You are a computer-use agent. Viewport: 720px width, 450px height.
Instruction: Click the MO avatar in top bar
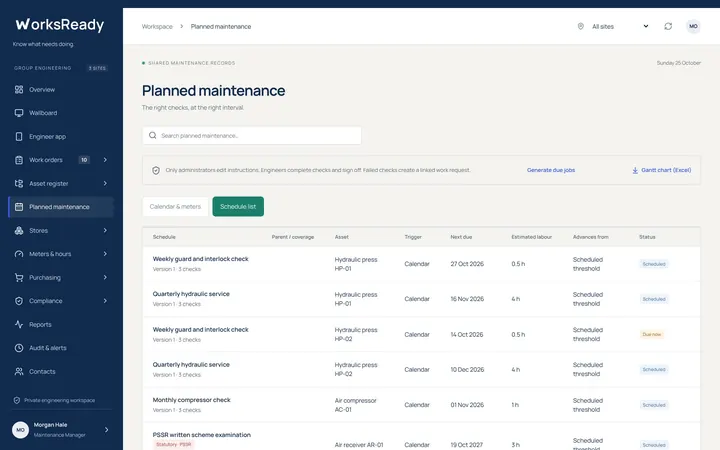point(693,26)
